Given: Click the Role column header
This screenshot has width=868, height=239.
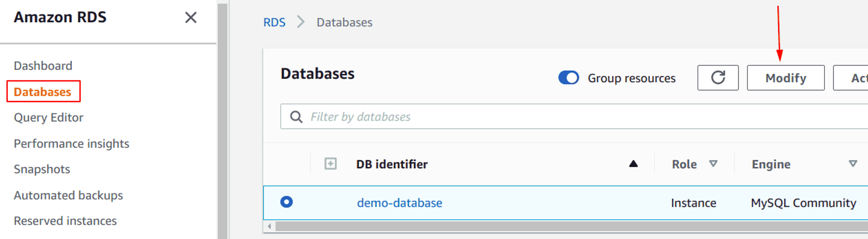Looking at the screenshot, I should click(684, 164).
